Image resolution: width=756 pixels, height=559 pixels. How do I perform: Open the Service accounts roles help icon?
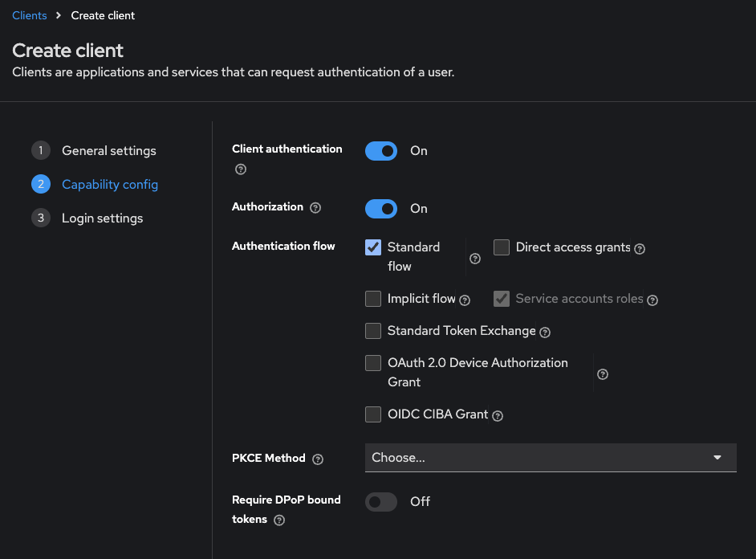click(652, 300)
